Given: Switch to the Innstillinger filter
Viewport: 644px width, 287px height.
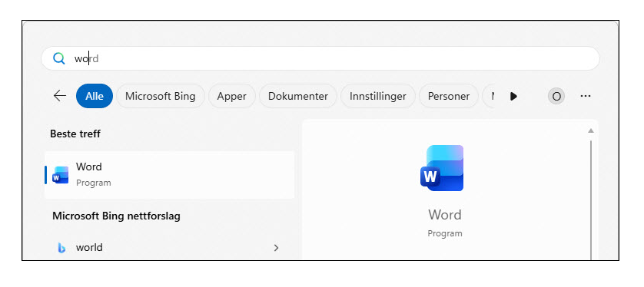Looking at the screenshot, I should (x=378, y=96).
